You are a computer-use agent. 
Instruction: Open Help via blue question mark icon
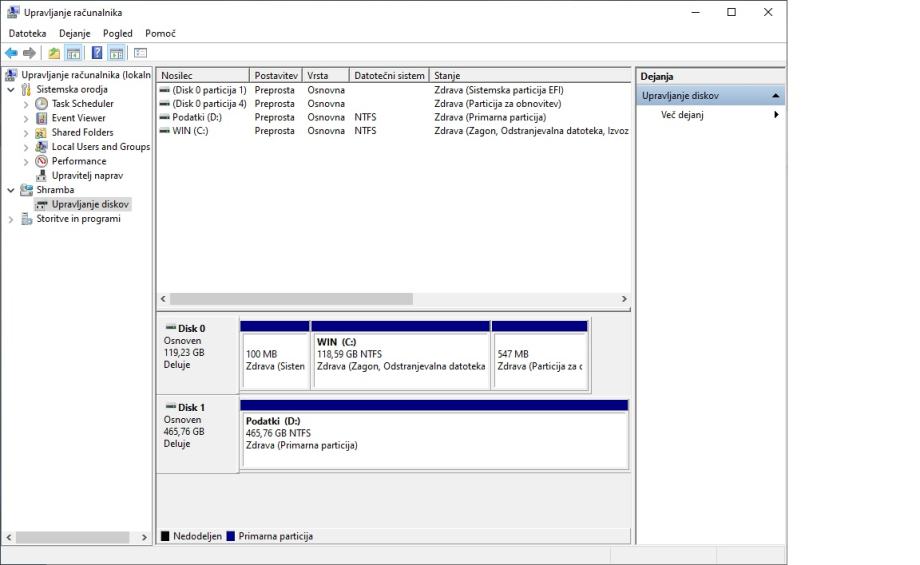coord(97,53)
